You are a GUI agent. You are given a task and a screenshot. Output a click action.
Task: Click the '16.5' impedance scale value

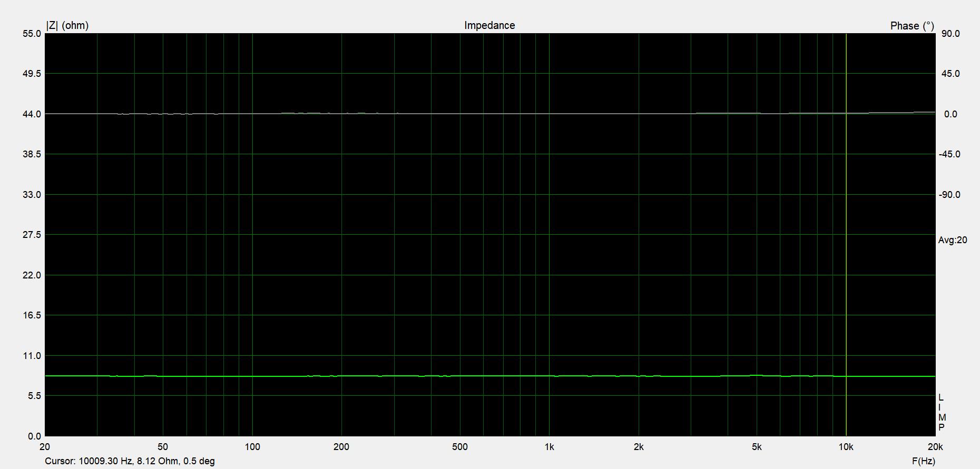(32, 315)
